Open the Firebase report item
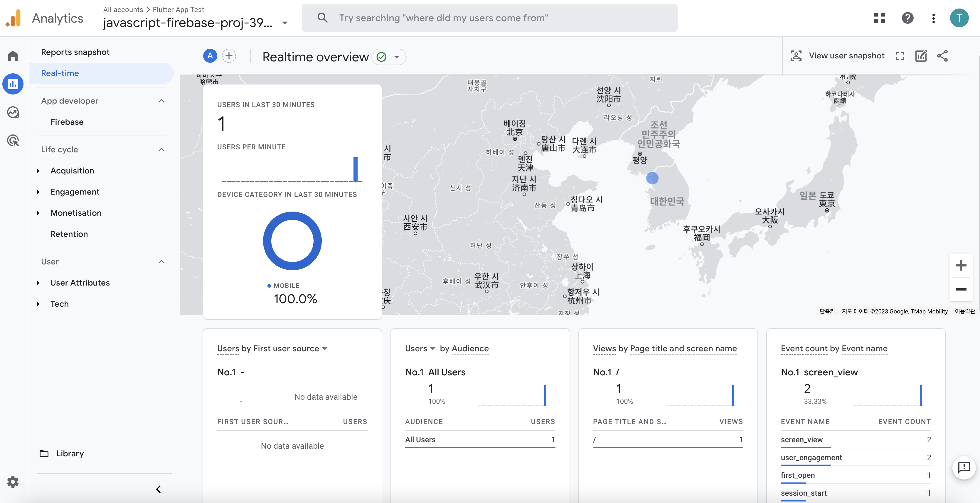Viewport: 980px width, 503px height. tap(67, 122)
